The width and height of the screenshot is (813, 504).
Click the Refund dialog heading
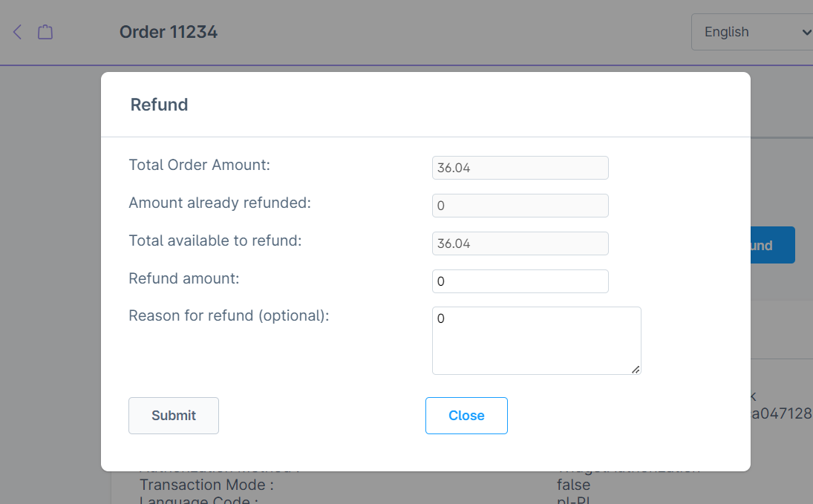(x=159, y=105)
